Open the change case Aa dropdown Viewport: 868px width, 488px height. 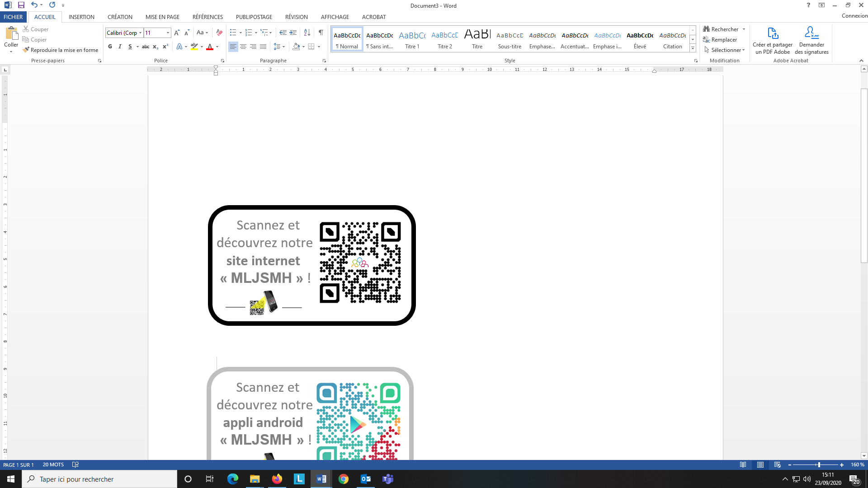click(x=202, y=33)
